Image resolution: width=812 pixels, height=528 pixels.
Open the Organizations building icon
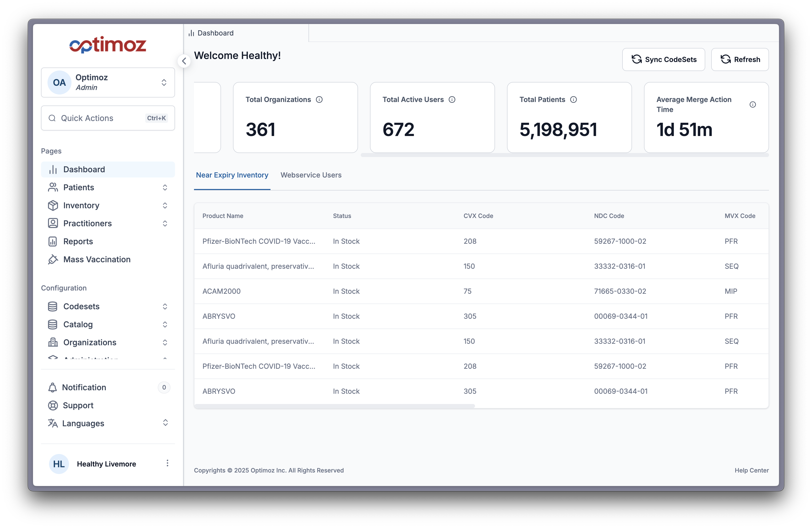(53, 342)
